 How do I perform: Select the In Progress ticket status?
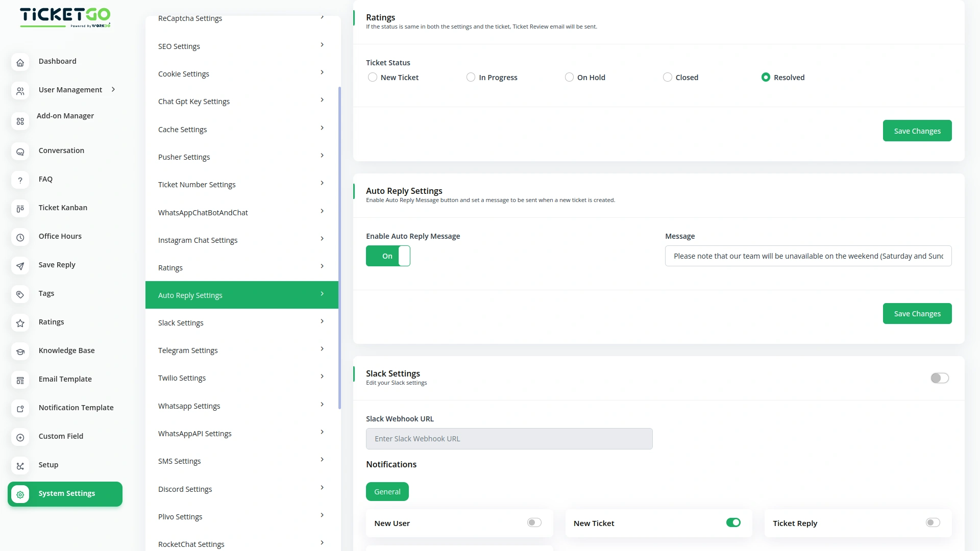tap(470, 77)
